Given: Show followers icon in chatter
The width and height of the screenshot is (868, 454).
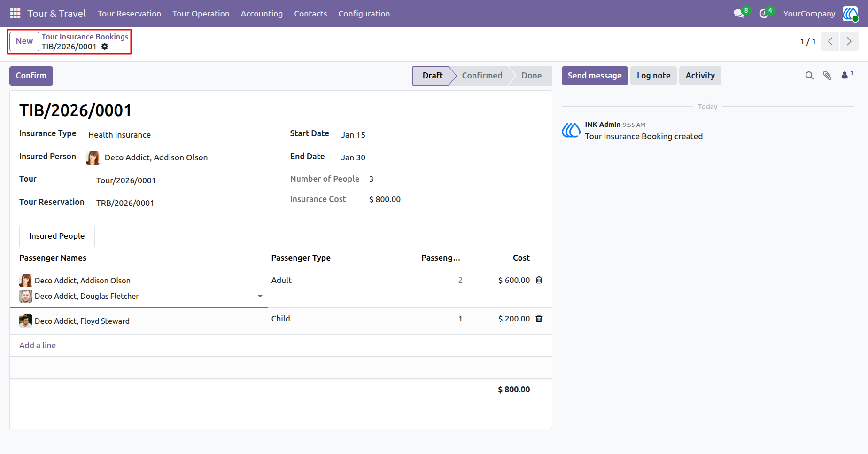Looking at the screenshot, I should tap(847, 75).
